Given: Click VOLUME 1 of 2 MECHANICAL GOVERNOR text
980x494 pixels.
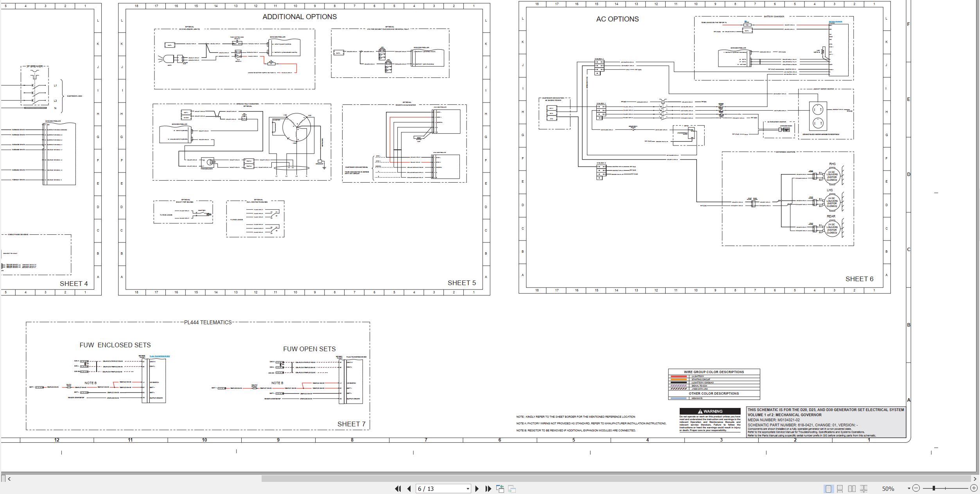Looking at the screenshot, I should coord(784,415).
